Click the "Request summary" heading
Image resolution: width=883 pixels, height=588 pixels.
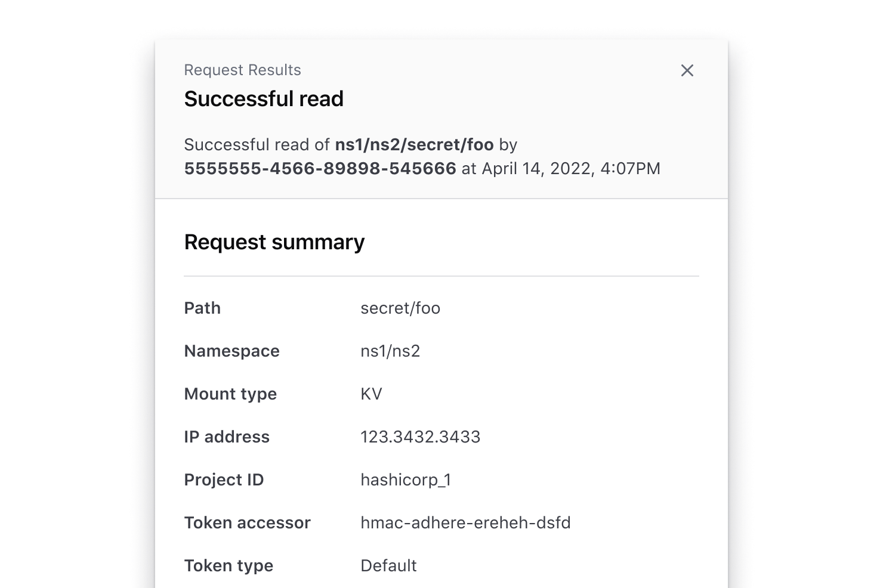tap(274, 242)
